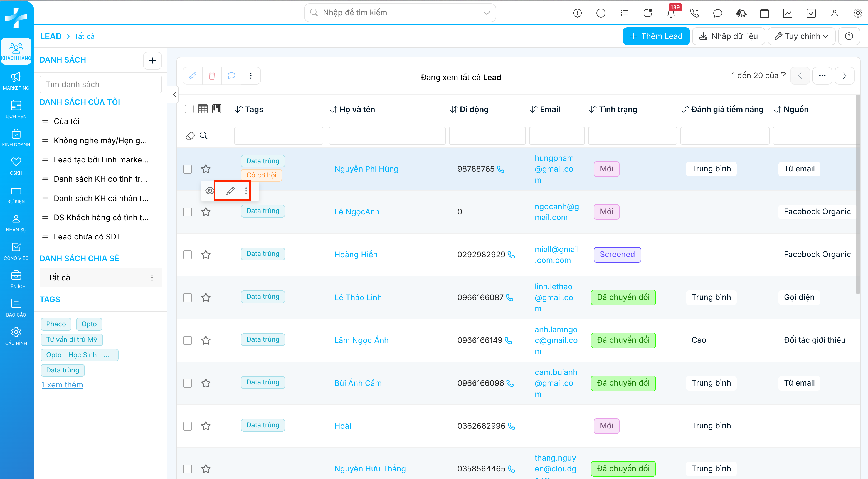
Task: Open the Marketing sidebar module
Action: tap(16, 81)
